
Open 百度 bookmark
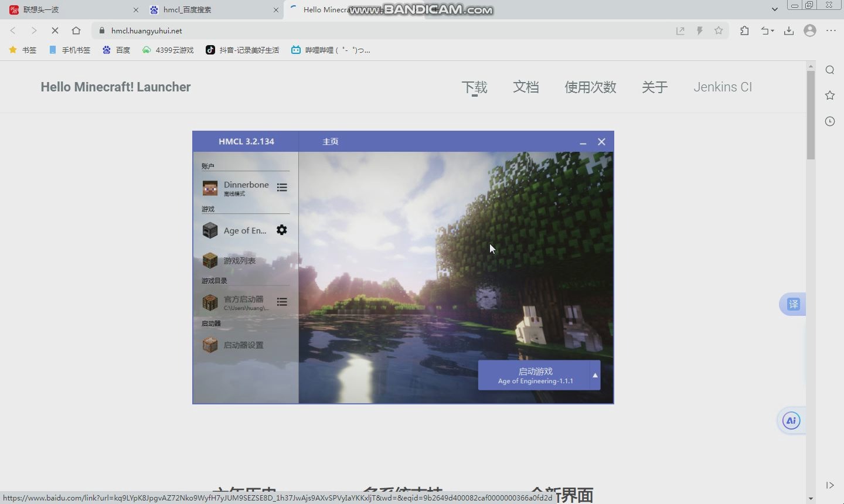[116, 50]
